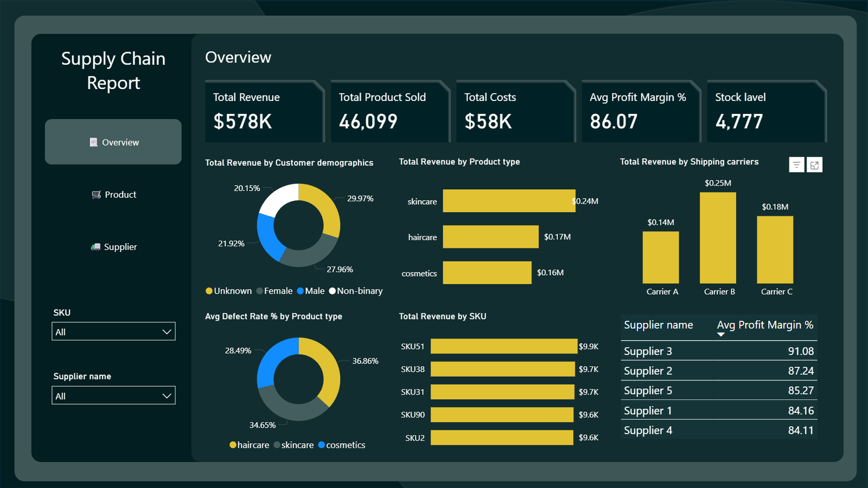Screen dimensions: 868x488
Task: Open filters on Shipping carriers chart
Action: [796, 165]
